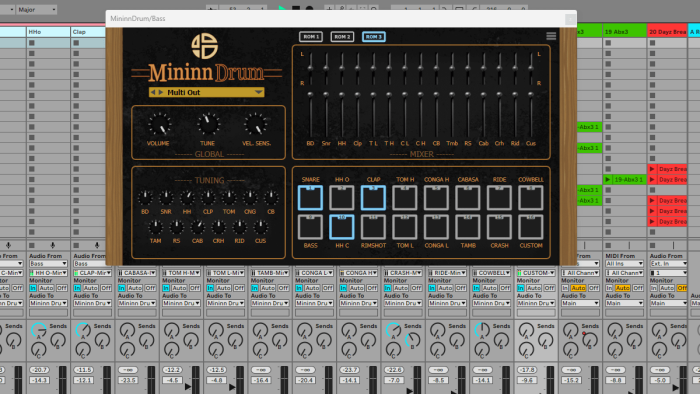Image resolution: width=700 pixels, height=394 pixels.
Task: Hit the TAMB pad
Action: click(468, 227)
